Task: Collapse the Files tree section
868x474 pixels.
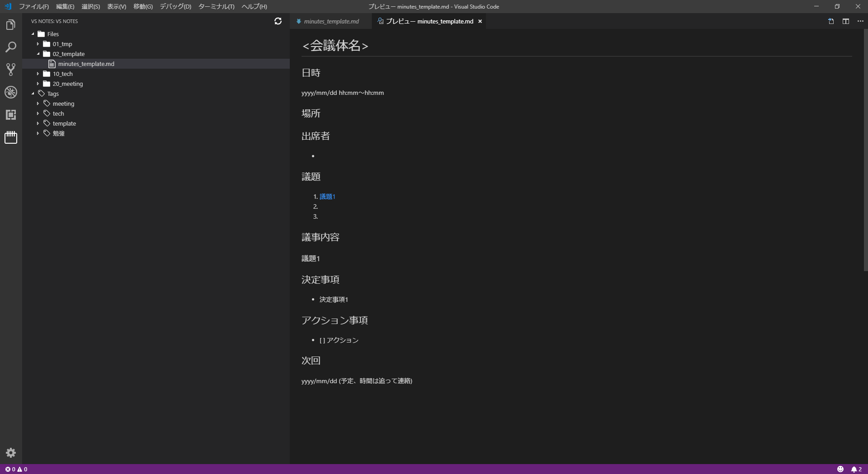Action: (x=33, y=34)
